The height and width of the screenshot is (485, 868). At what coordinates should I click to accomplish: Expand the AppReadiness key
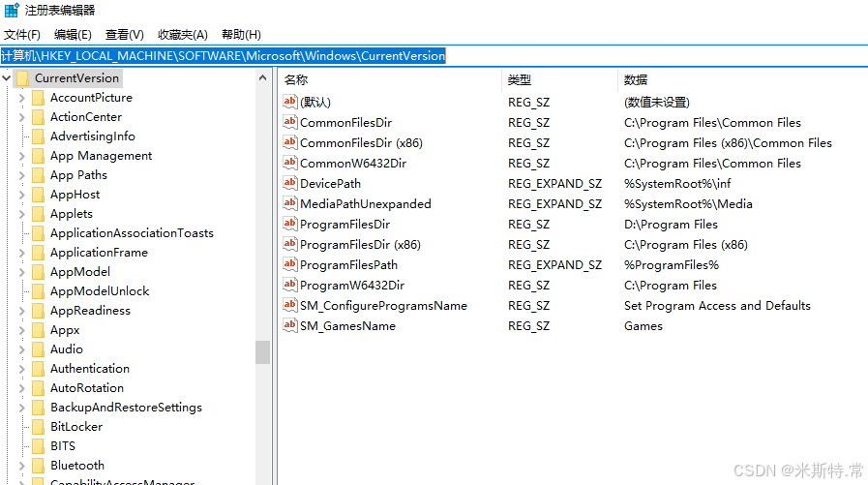[x=22, y=311]
